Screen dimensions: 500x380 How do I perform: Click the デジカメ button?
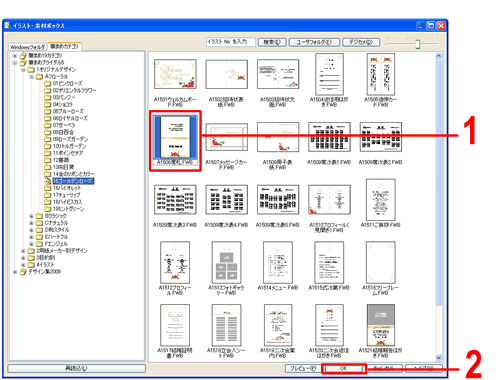coord(361,42)
